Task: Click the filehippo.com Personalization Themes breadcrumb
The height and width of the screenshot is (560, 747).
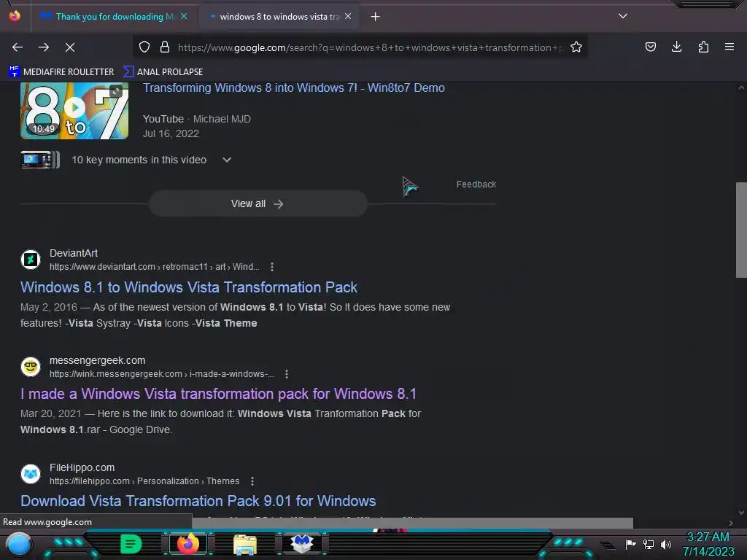Action: click(144, 481)
